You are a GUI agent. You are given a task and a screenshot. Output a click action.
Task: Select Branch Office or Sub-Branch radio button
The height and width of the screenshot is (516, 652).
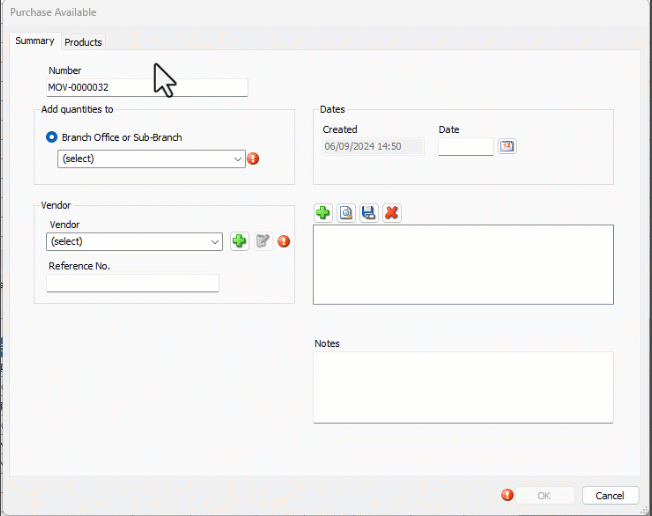tap(52, 137)
